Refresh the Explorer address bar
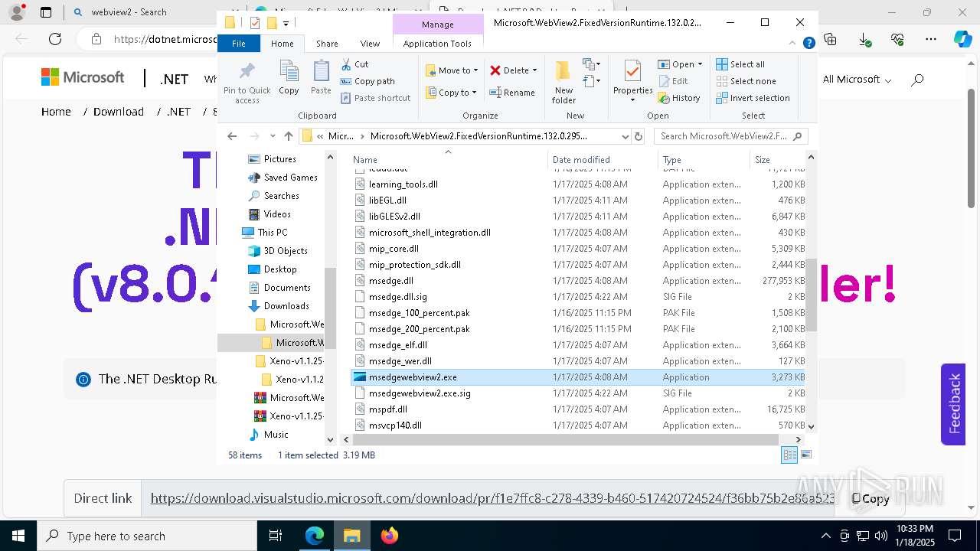 [639, 136]
